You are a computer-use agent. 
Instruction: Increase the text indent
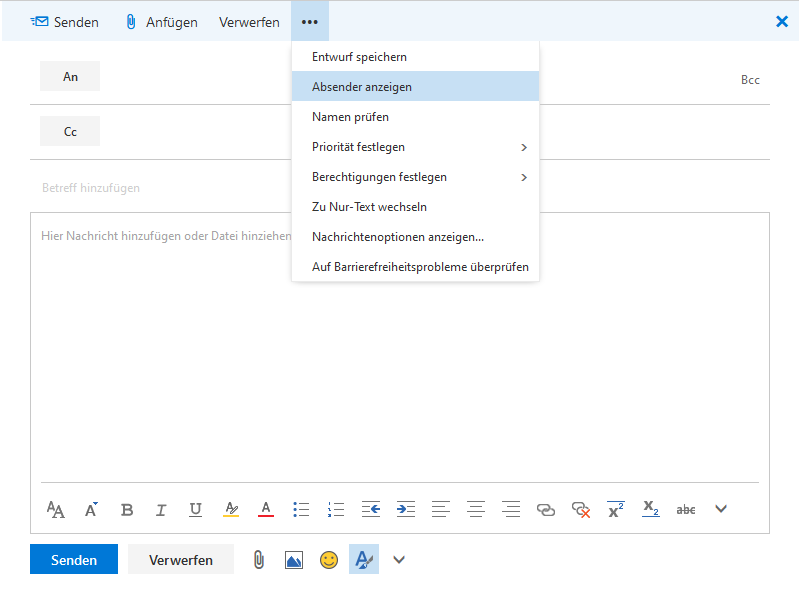click(x=406, y=509)
